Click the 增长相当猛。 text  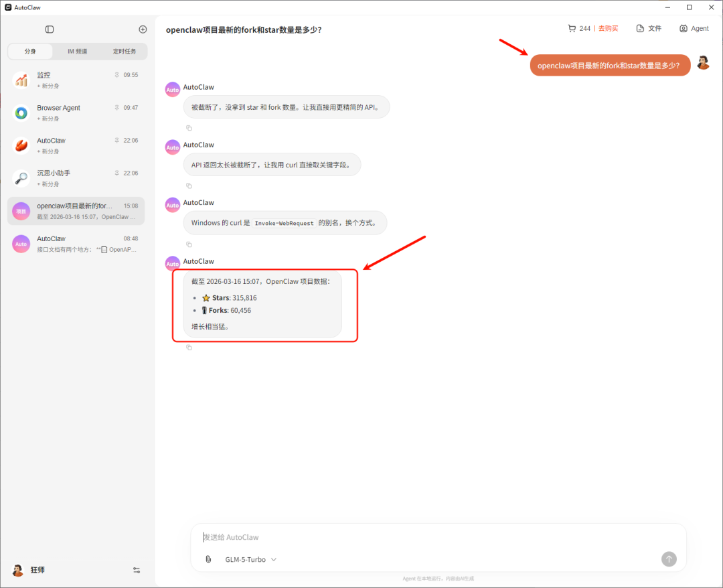point(210,327)
